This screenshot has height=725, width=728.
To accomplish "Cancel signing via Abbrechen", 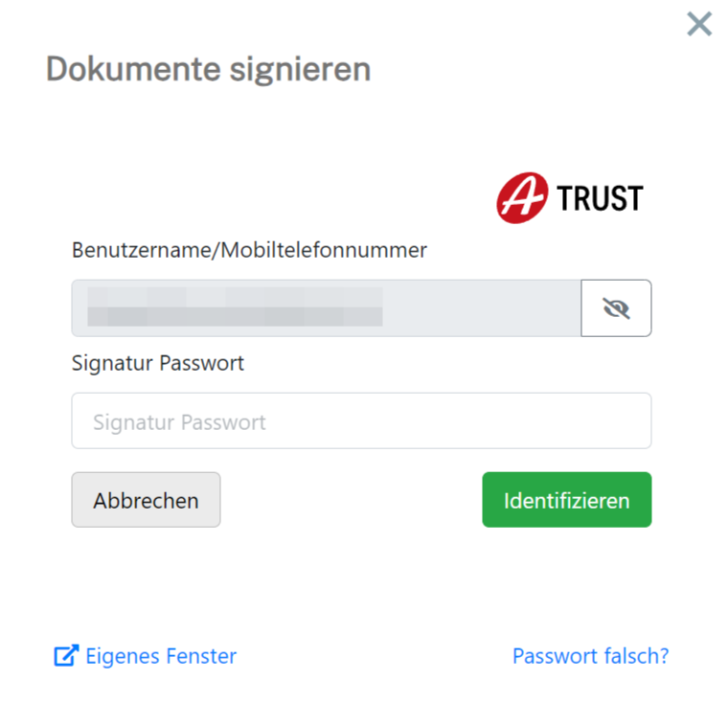I will point(146,499).
